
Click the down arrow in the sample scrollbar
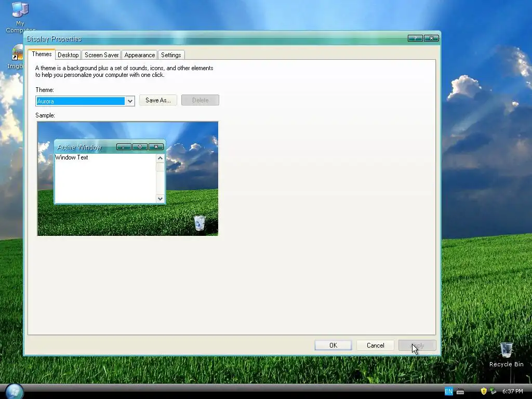pos(160,198)
